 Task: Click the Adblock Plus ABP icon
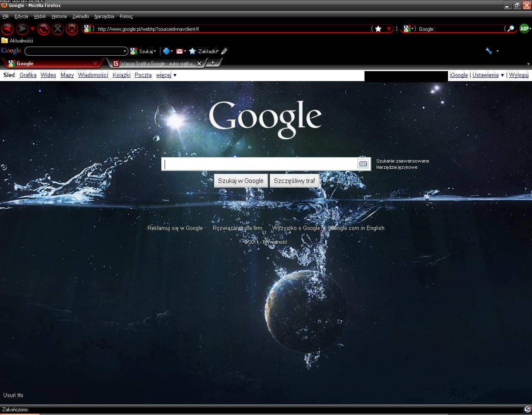click(525, 29)
